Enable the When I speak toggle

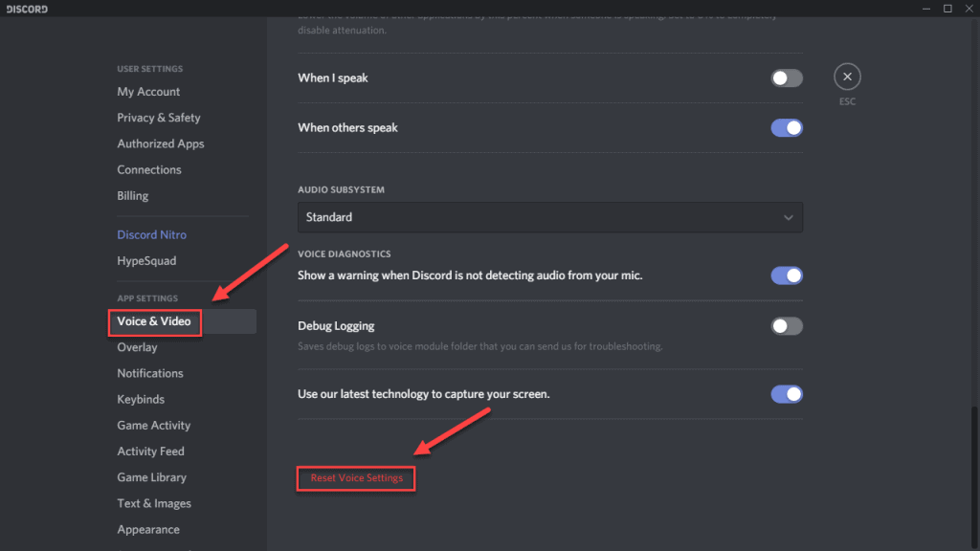coord(787,77)
